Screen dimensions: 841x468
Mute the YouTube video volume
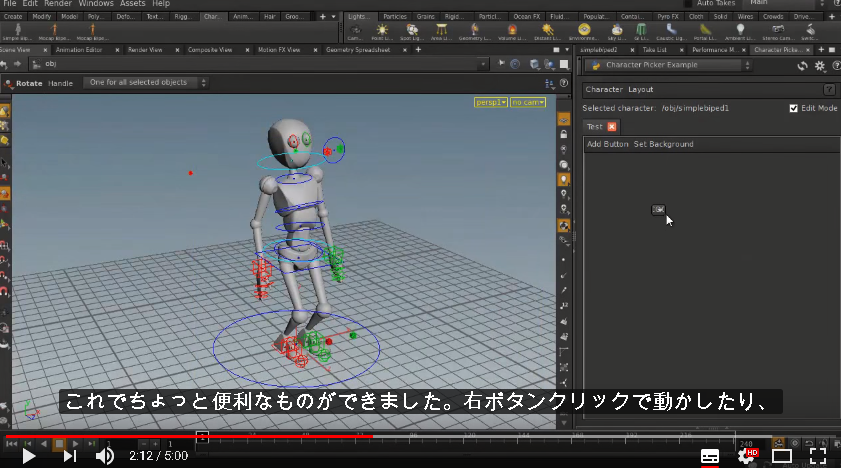coord(105,456)
